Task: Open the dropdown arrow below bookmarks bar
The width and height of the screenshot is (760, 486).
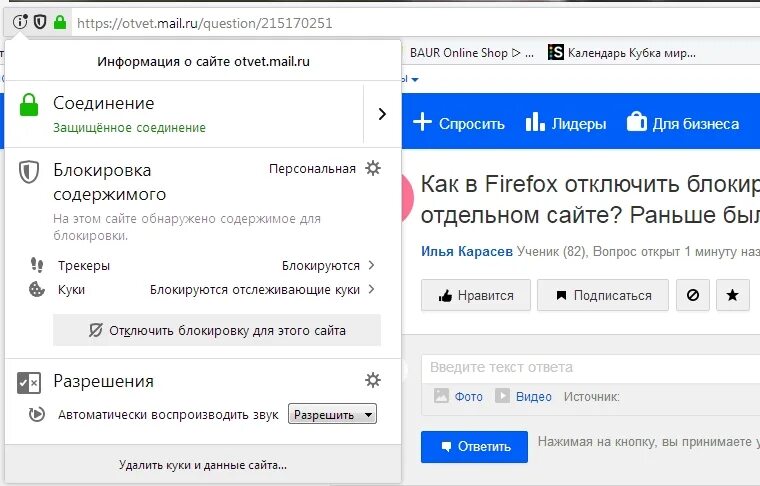Action: point(415,79)
